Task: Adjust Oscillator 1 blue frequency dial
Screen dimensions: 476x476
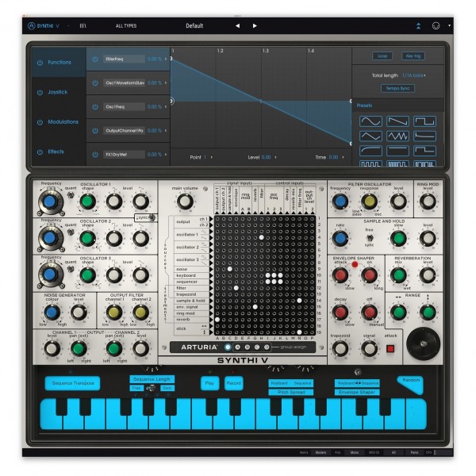Action: click(x=51, y=202)
